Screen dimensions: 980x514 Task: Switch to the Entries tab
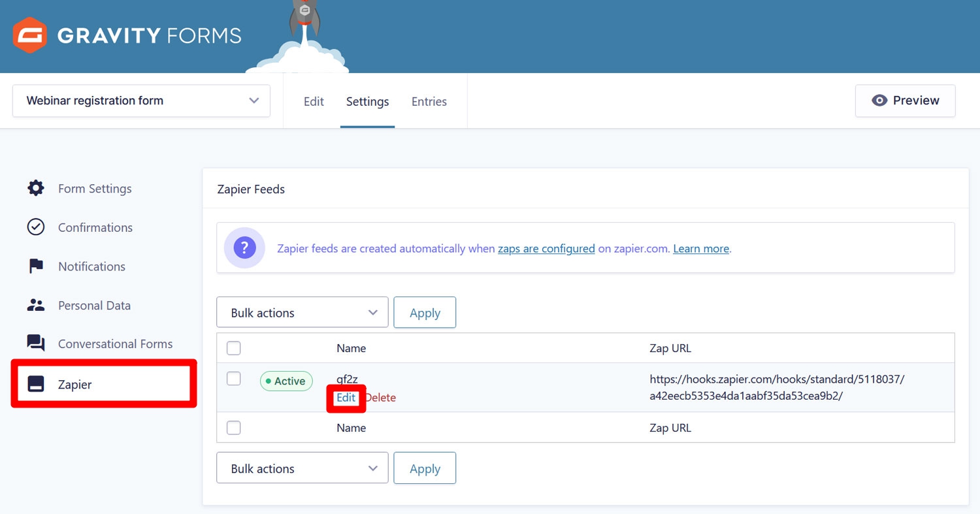[x=429, y=101]
